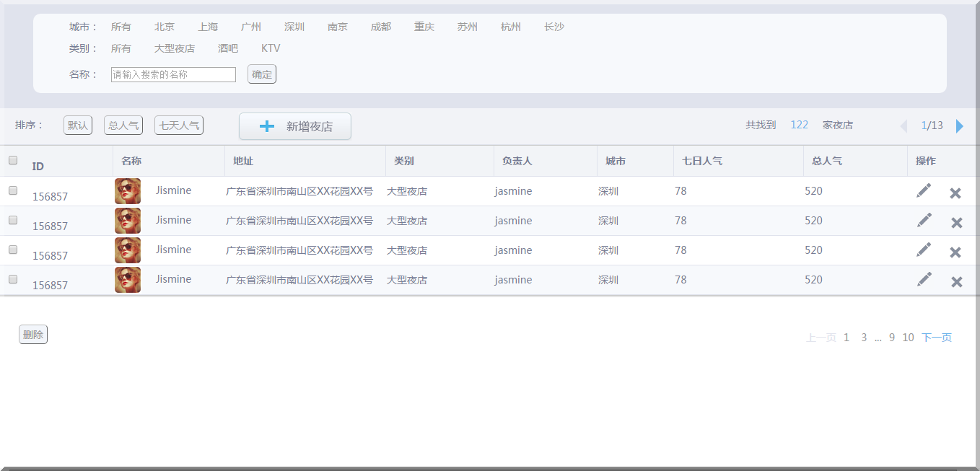Click the previous-page arrow left of 1/13
Screen dimensions: 980x471
click(904, 126)
